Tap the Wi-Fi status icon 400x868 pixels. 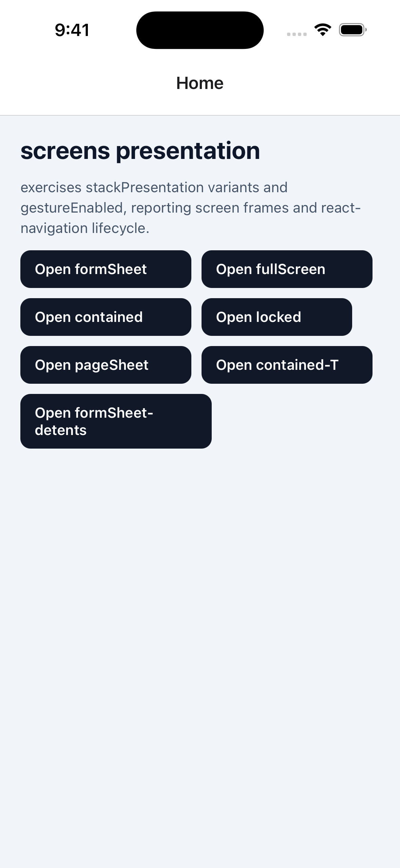pyautogui.click(x=323, y=30)
